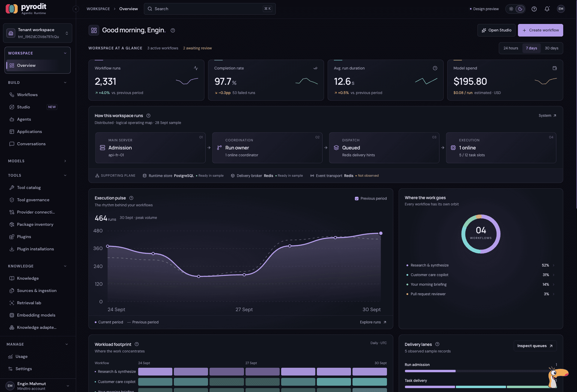The height and width of the screenshot is (392, 577).
Task: Expand the MODELS section
Action: (65, 161)
